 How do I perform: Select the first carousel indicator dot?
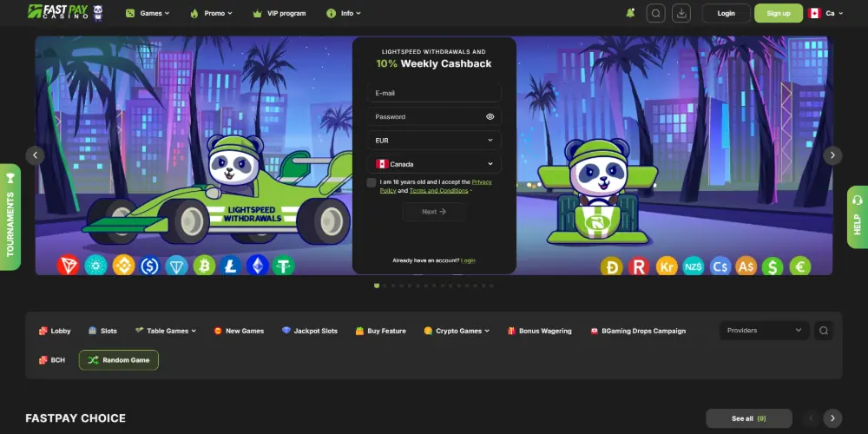pos(377,286)
